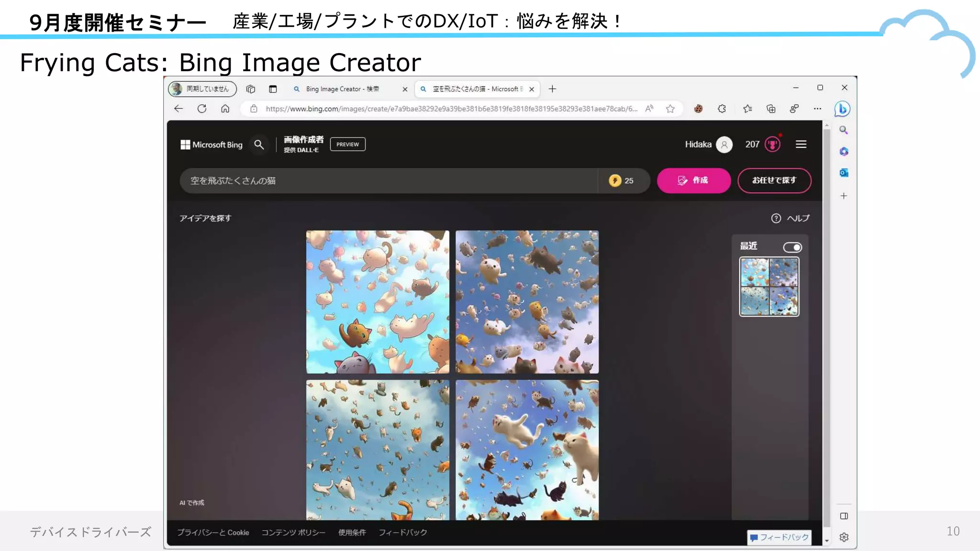The width and height of the screenshot is (980, 551).
Task: Click the cookie extension icon
Action: tap(698, 109)
